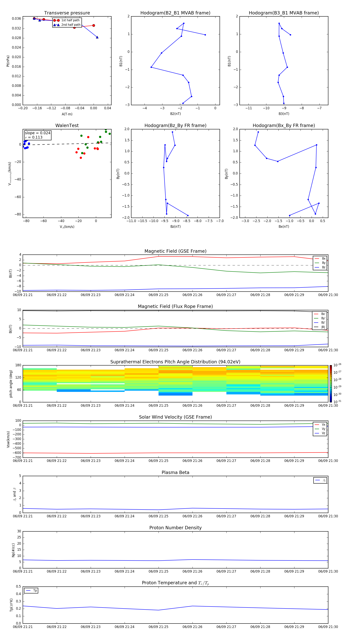Viewport: 351px width, 644px height.
Task: Select Vy entry in solar wind legend
Action: (x=320, y=429)
